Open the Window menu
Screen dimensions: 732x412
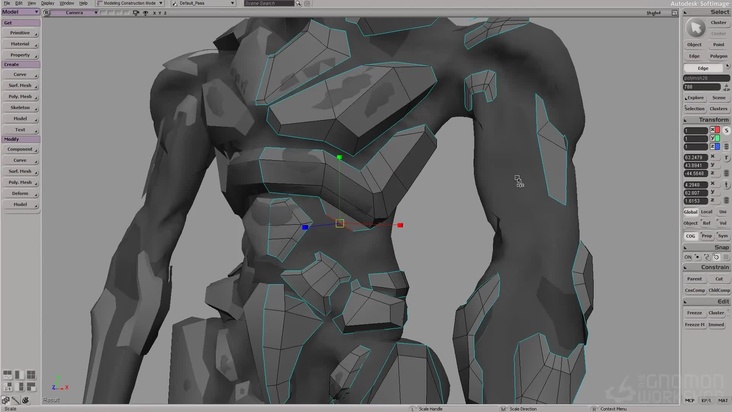tap(67, 3)
